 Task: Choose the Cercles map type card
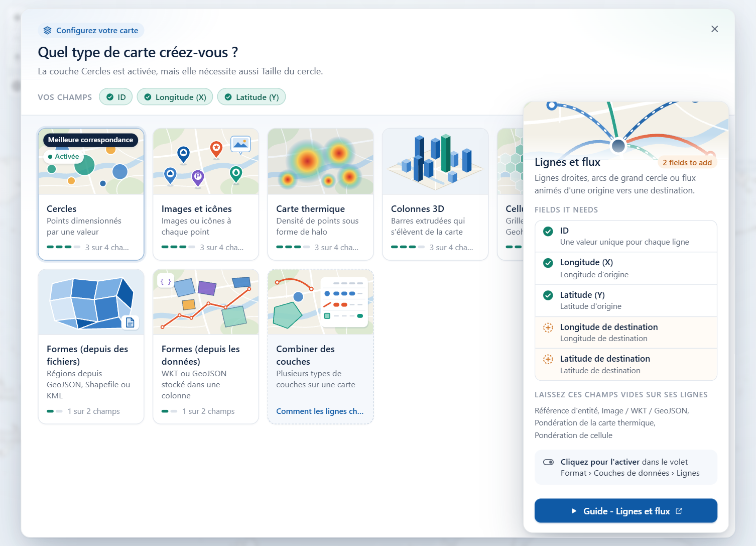click(x=91, y=194)
